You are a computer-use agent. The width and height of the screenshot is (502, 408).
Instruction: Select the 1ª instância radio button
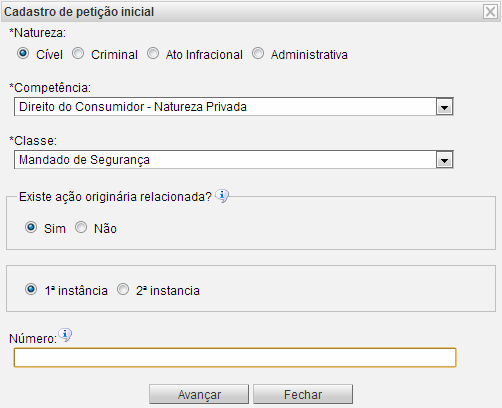tap(31, 289)
